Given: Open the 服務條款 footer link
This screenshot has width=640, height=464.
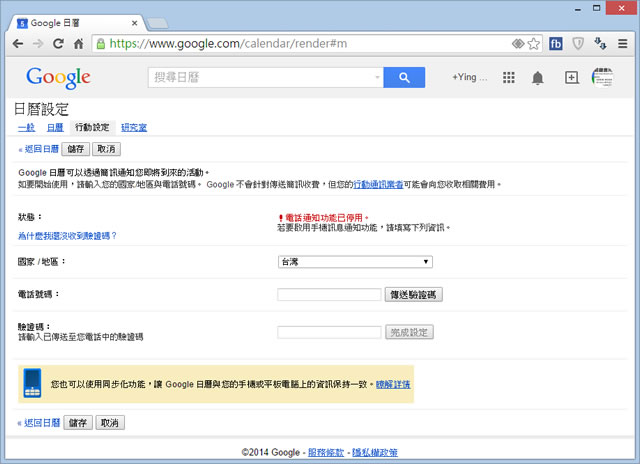Looking at the screenshot, I should [326, 452].
